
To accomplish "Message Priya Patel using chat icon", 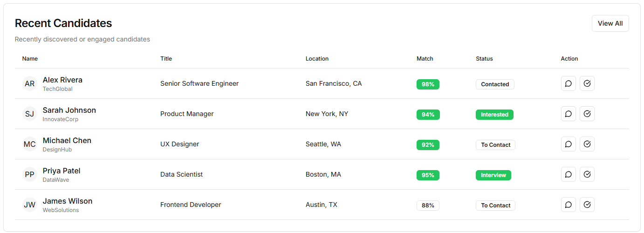I will pos(568,175).
